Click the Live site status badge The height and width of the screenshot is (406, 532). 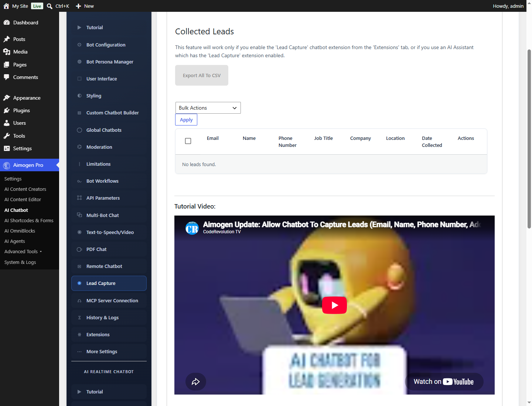coord(37,6)
